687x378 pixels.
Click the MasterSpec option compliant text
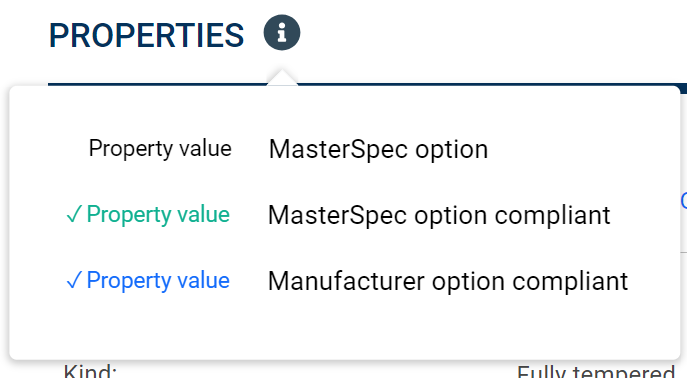click(439, 215)
